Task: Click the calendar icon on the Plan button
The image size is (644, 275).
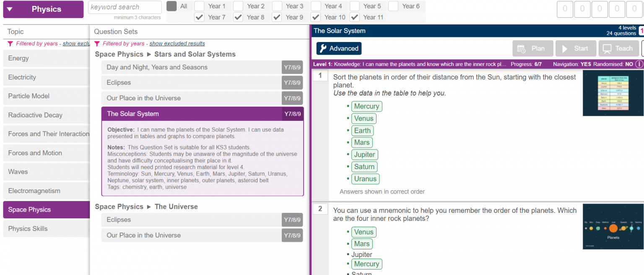Action: [521, 48]
